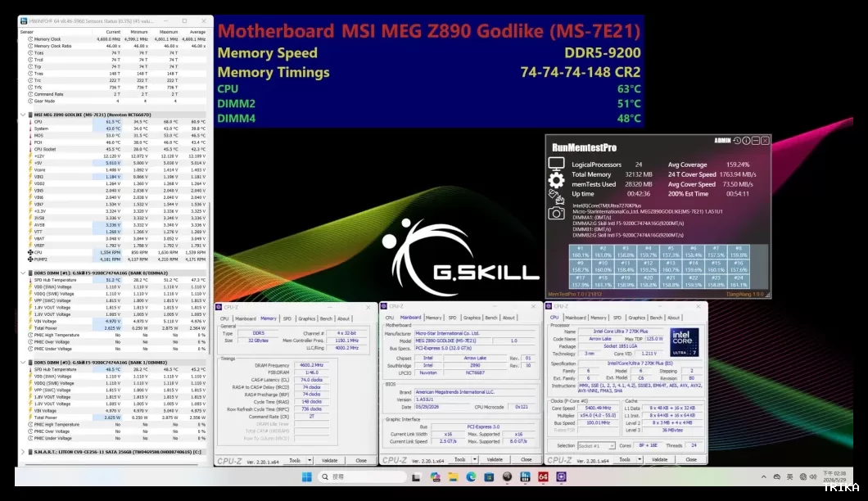
Task: Click the Intel Core Ultra 7 logo
Action: [x=685, y=343]
